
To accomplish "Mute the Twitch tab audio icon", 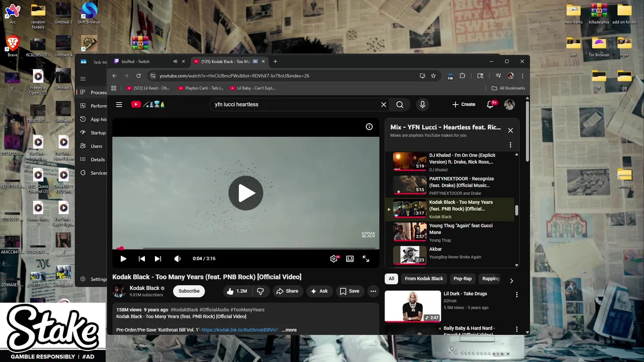I will [175, 61].
